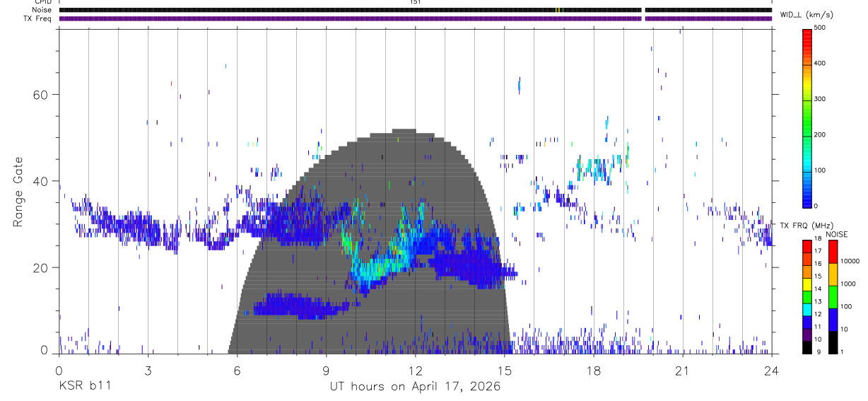The image size is (868, 401).
Task: Click the 1 label on NOISE legend
Action: point(843,351)
